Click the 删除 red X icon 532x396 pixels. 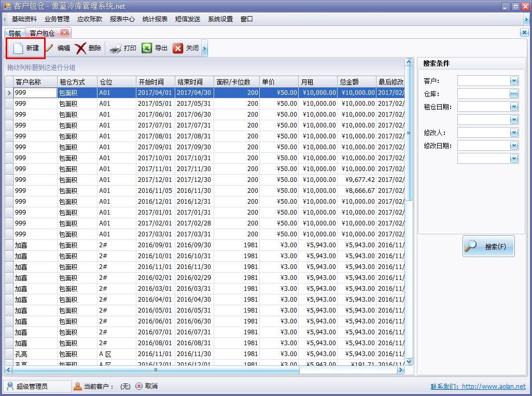point(81,48)
